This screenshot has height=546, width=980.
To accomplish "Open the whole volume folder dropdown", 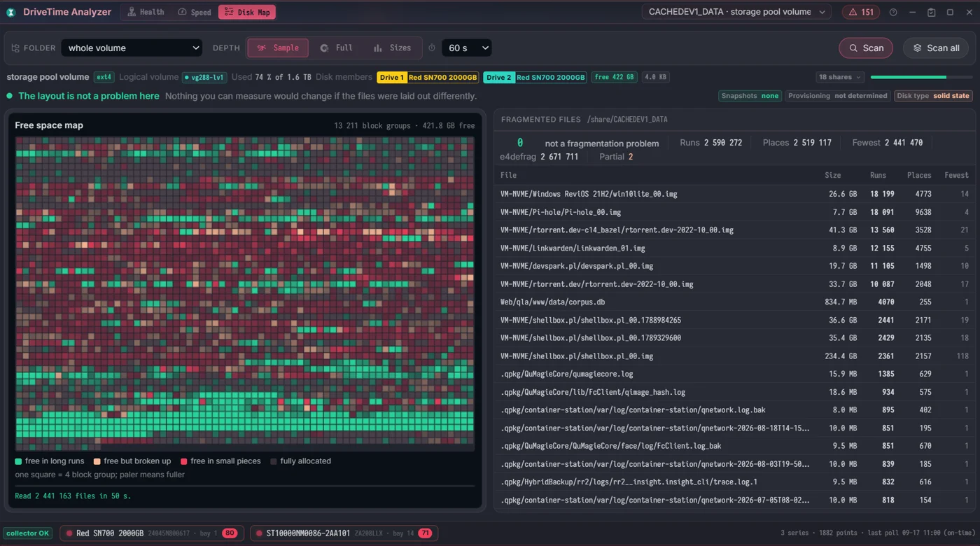I will coord(132,48).
